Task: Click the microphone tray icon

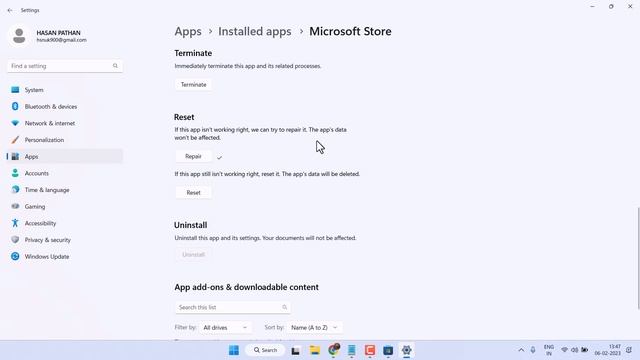Action: tap(533, 350)
